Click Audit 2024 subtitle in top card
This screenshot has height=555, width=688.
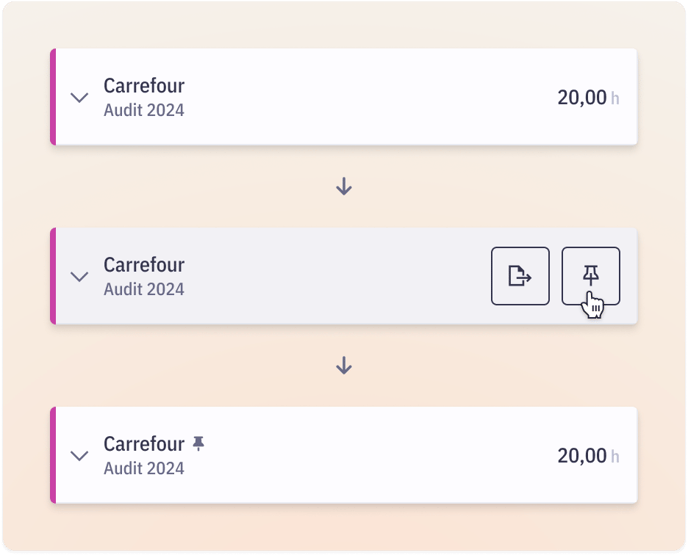tap(144, 110)
